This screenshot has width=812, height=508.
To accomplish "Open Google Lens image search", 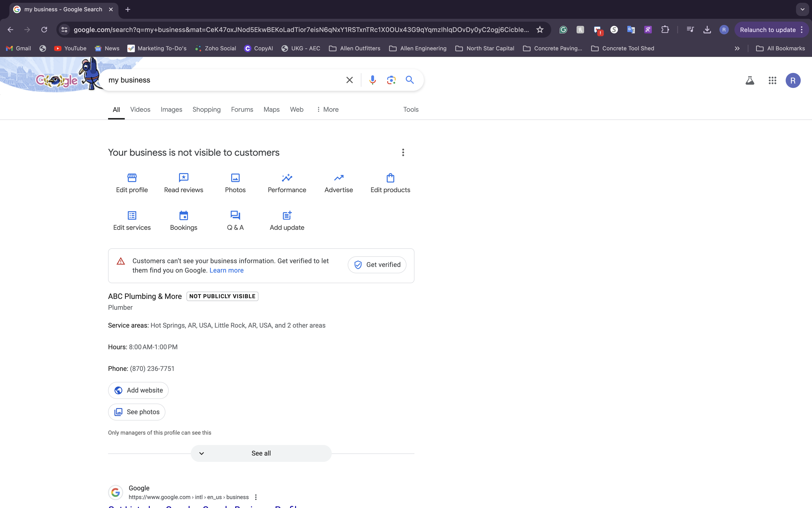I will pyautogui.click(x=391, y=80).
